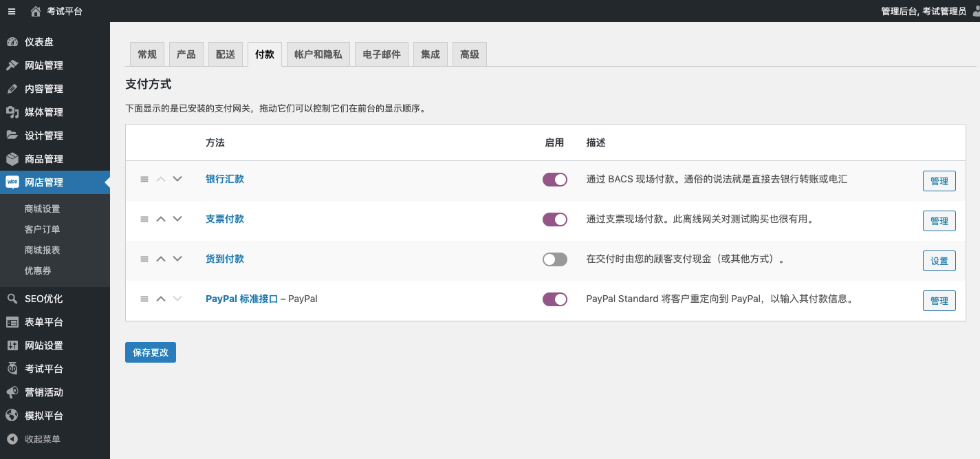Open the 高级 tab
This screenshot has height=459, width=980.
[470, 54]
